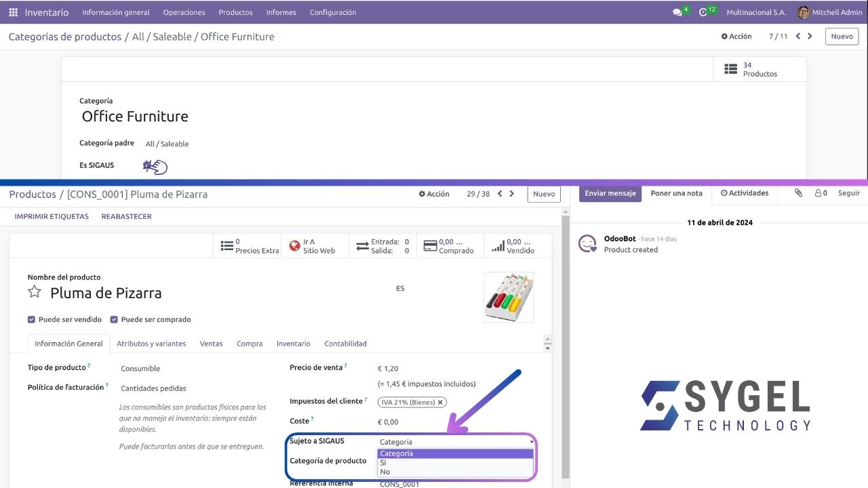This screenshot has width=868, height=488.
Task: Click OdooBot avatar in chatter
Action: click(587, 244)
